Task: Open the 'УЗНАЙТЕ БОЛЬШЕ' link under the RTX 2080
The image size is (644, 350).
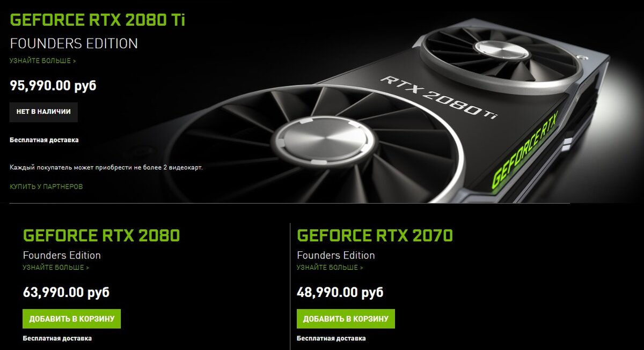Action: 56,267
